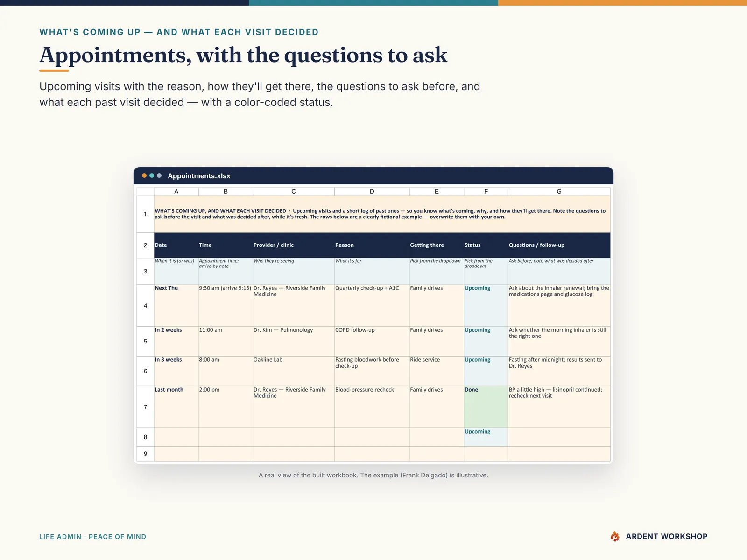Image resolution: width=747 pixels, height=560 pixels.
Task: Click the Time header cell
Action: [226, 245]
